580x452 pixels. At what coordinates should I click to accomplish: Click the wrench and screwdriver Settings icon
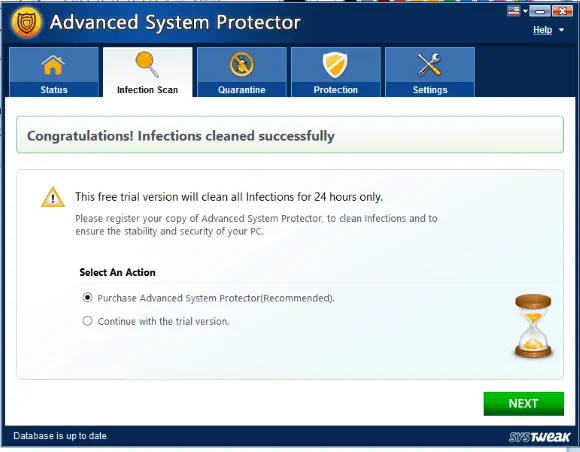pyautogui.click(x=429, y=65)
